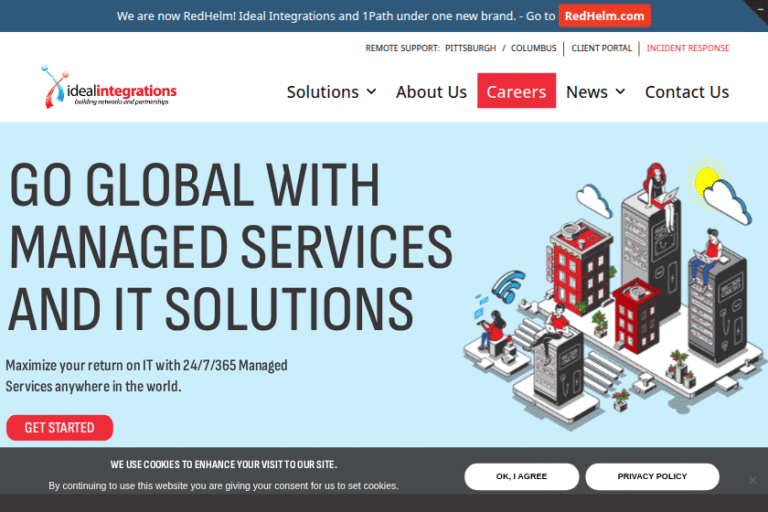The width and height of the screenshot is (768, 512).
Task: Open the About Us menu item
Action: (431, 92)
